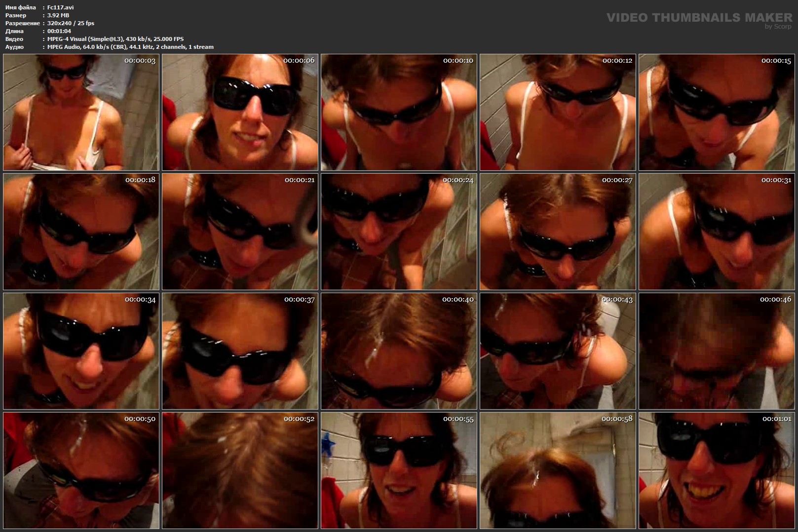The image size is (798, 532).
Task: Click the frame at timestamp 00:00:52
Action: (240, 471)
